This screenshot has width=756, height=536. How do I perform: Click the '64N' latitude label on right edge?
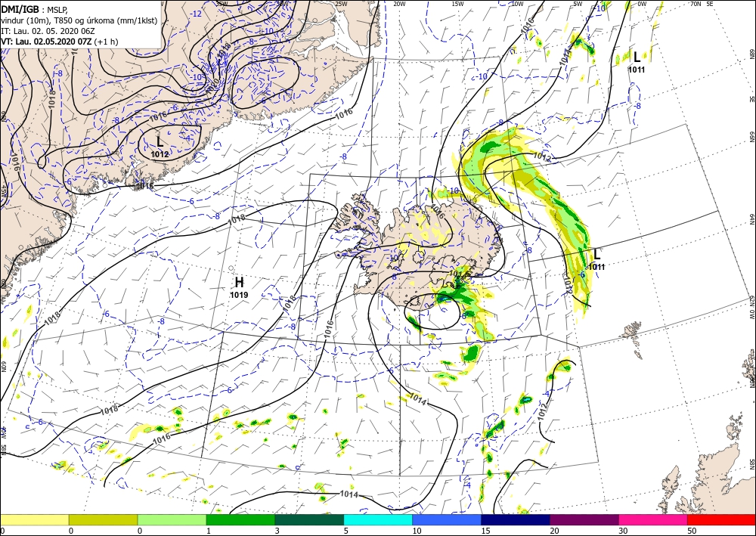tap(752, 219)
